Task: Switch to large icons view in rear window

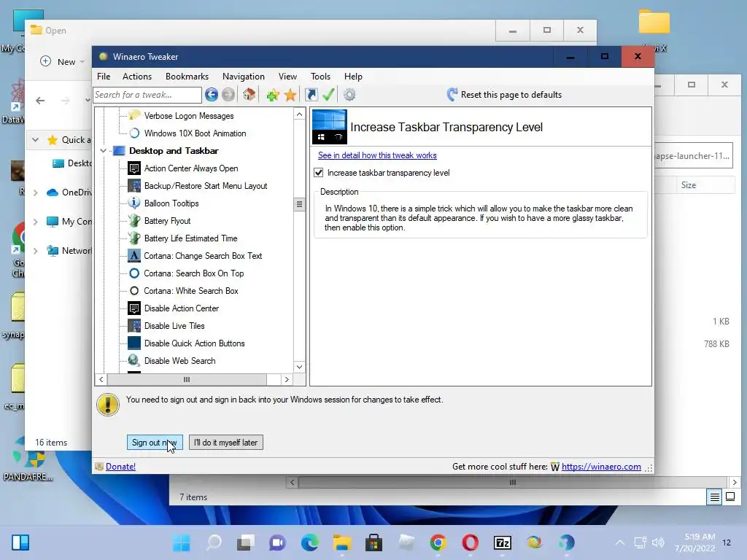Action: tap(729, 497)
